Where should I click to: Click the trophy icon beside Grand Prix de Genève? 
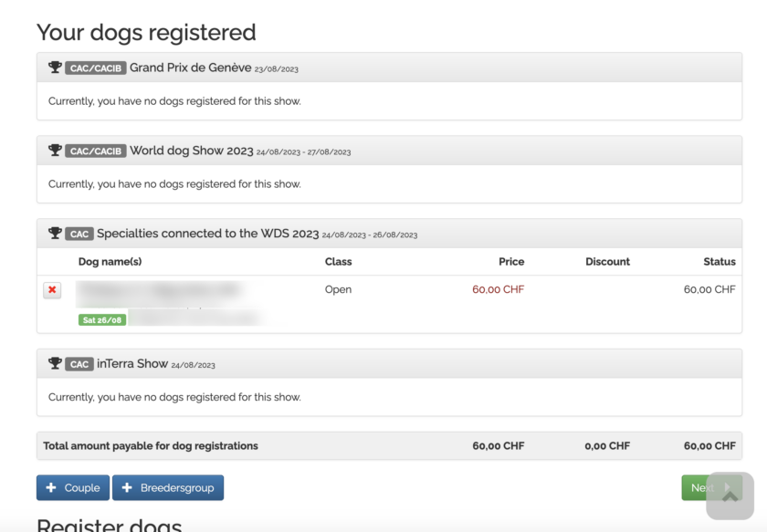(x=54, y=67)
